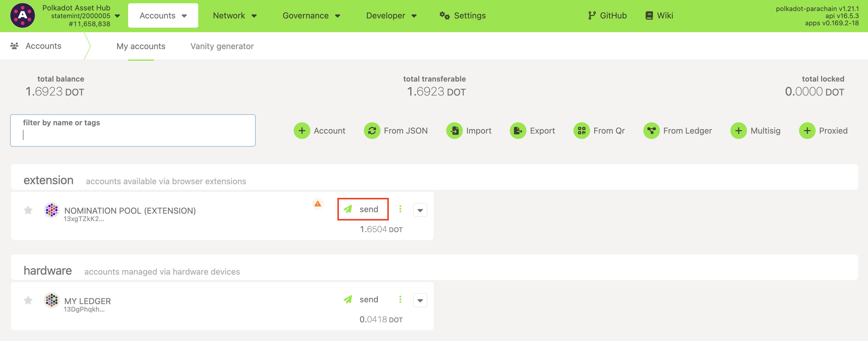Click the Polkadot Asset Hub logo icon
The image size is (868, 341).
tap(22, 15)
